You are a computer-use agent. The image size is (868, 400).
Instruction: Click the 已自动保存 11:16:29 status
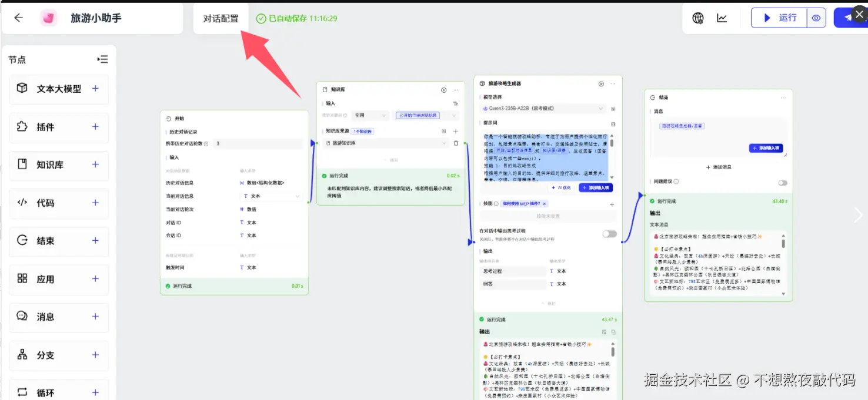[297, 18]
